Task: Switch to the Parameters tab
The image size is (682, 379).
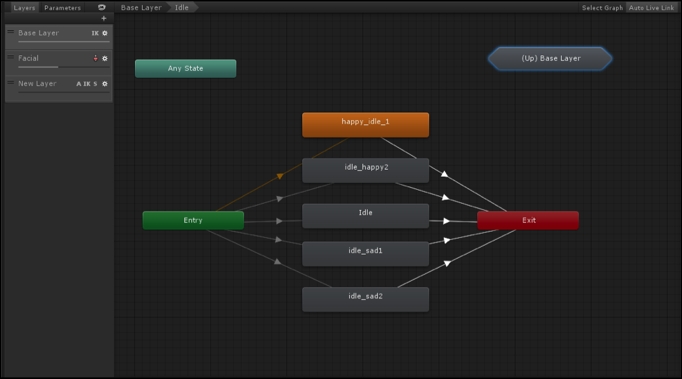Action: [62, 7]
